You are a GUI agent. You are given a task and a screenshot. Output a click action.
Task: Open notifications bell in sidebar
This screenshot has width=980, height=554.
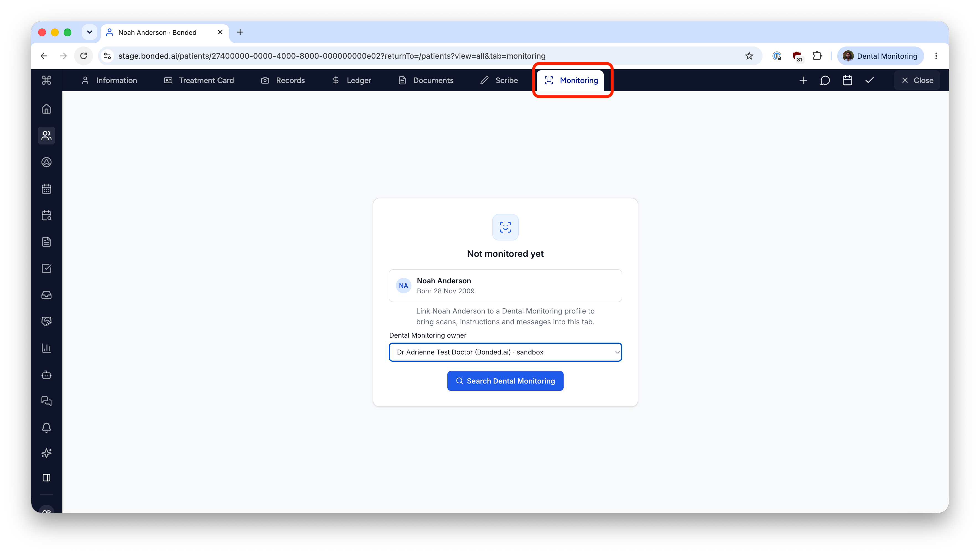(46, 428)
